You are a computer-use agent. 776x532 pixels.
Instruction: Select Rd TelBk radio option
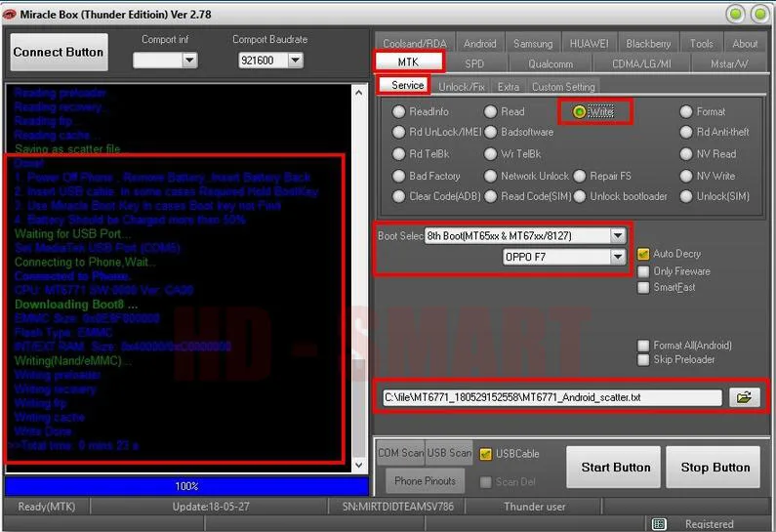[399, 154]
